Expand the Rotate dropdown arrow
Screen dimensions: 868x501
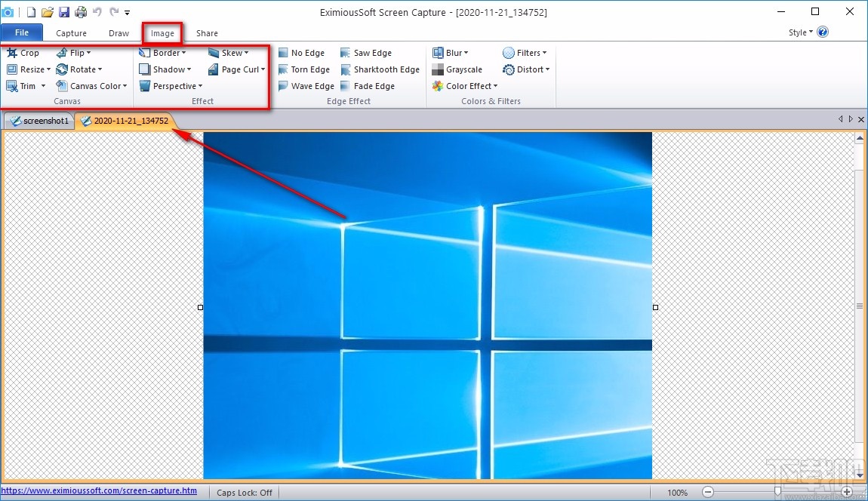pyautogui.click(x=100, y=69)
